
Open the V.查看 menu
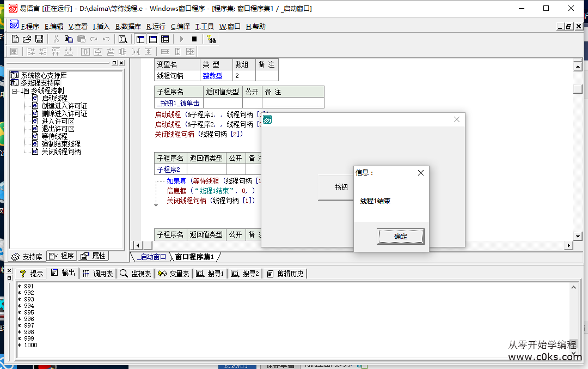coord(78,27)
